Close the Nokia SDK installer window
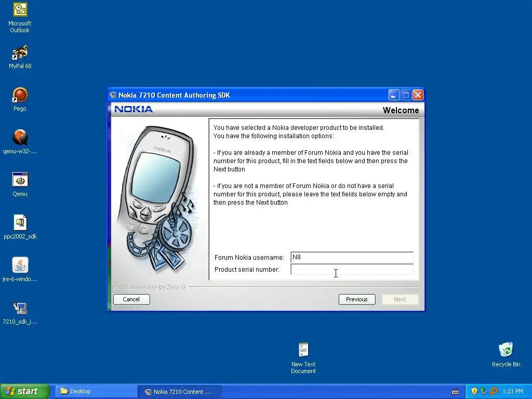532x399 pixels. 418,95
